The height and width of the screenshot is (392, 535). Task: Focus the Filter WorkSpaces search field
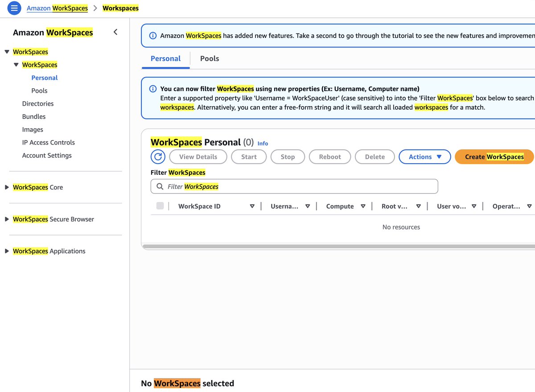pos(294,186)
